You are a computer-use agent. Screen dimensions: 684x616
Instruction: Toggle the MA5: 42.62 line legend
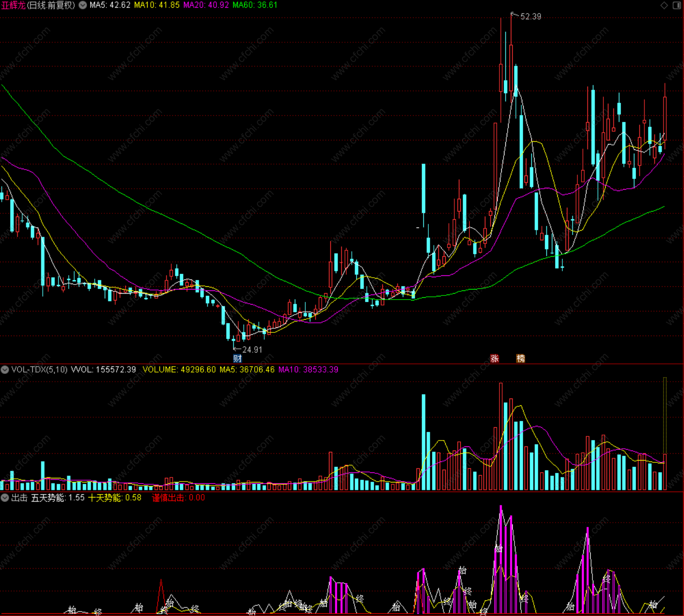[x=110, y=5]
